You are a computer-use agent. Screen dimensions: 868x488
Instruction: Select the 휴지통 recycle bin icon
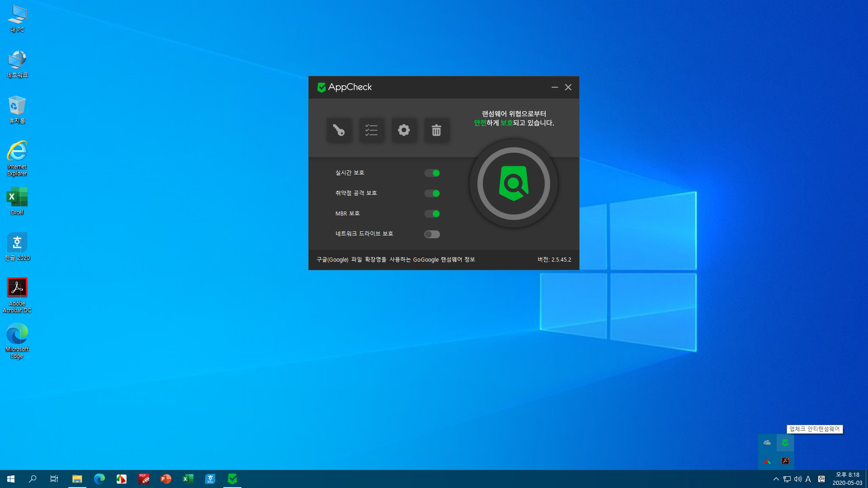[x=17, y=110]
